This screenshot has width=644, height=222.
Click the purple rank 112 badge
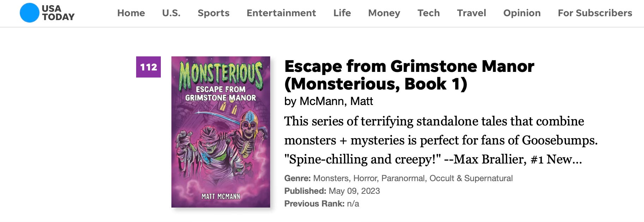click(148, 67)
